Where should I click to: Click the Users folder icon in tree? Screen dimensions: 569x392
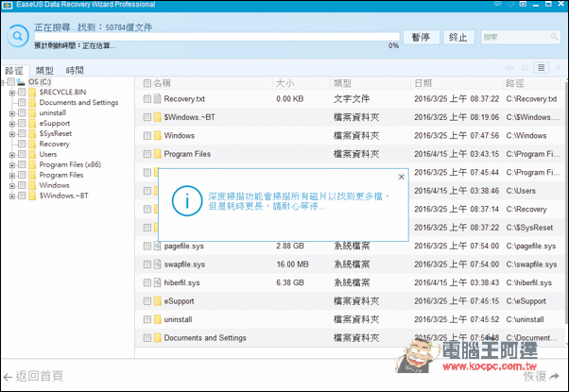coord(32,155)
